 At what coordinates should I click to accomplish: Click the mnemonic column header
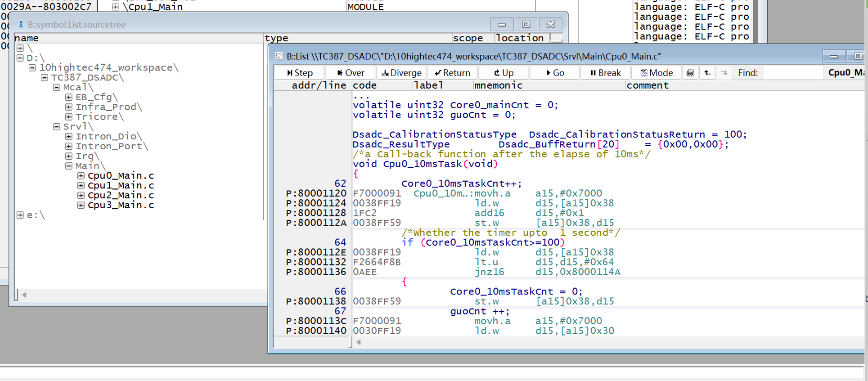point(550,85)
